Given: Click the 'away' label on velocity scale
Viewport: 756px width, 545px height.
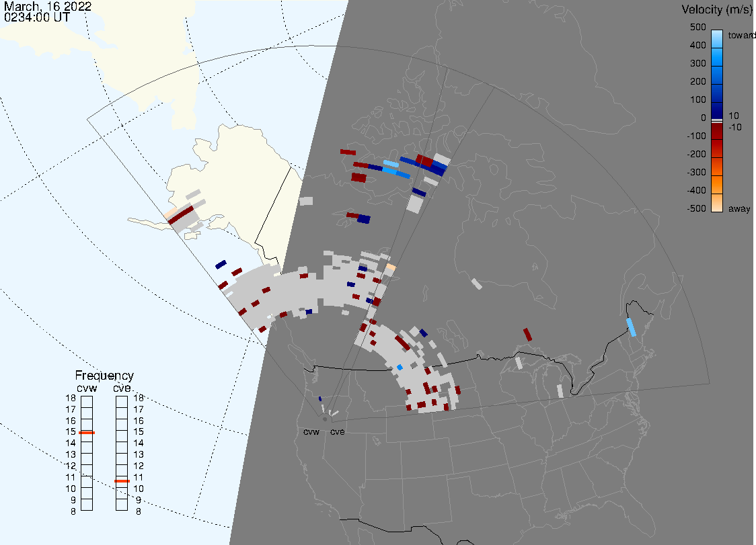Looking at the screenshot, I should coord(739,208).
